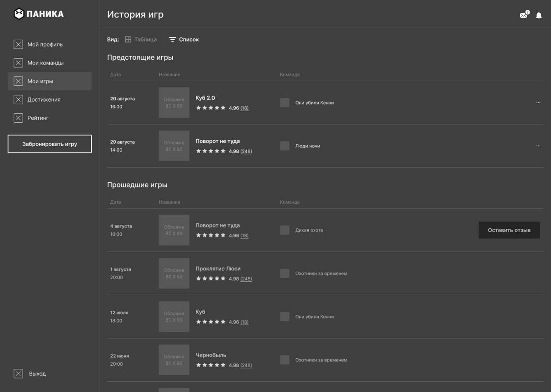This screenshot has width=551, height=392.
Task: Open more options for Куб 2.0 game
Action: [538, 102]
